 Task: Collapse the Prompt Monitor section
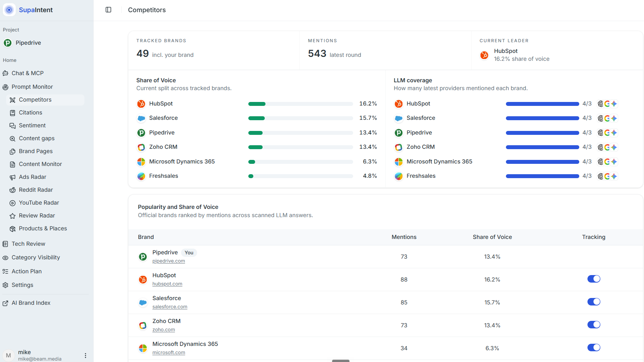32,87
